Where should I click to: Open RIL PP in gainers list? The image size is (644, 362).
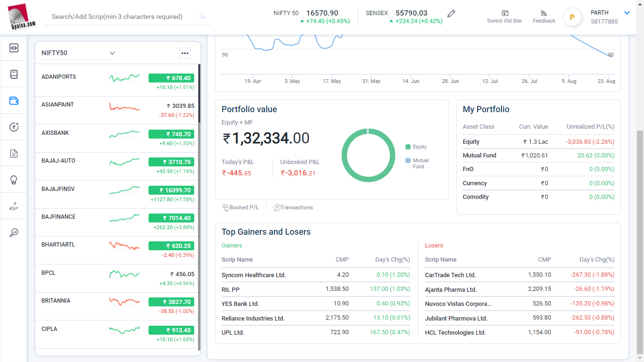231,289
